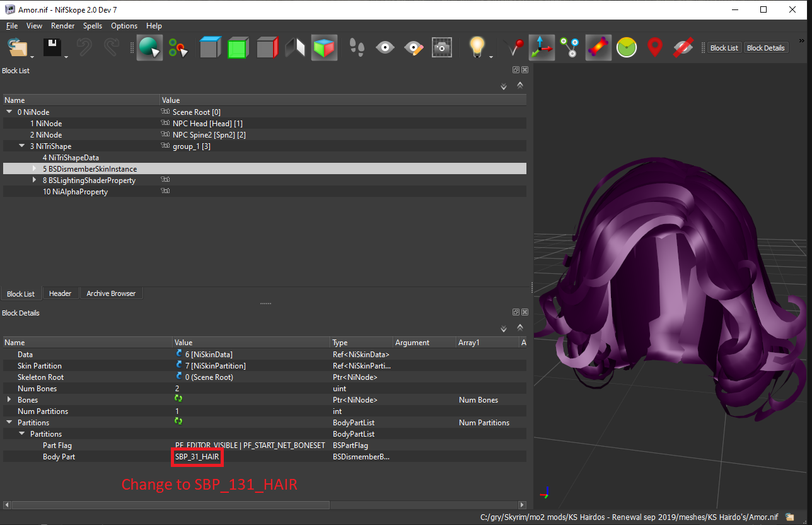Image resolution: width=812 pixels, height=525 pixels.
Task: Open the Render menu
Action: (63, 26)
